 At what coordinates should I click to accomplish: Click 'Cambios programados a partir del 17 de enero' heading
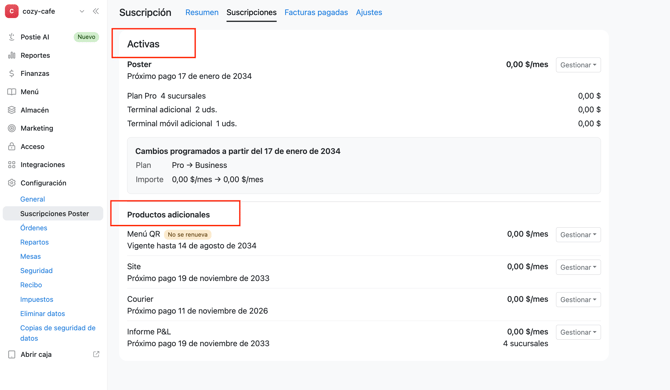pyautogui.click(x=238, y=151)
